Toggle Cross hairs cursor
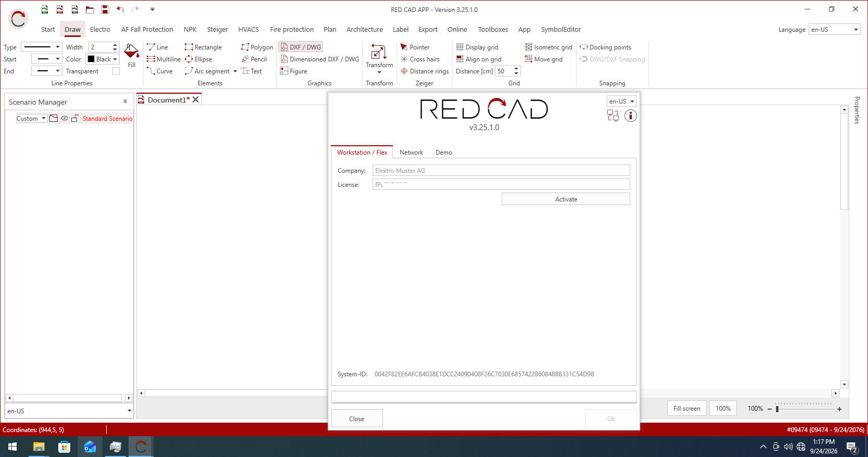This screenshot has width=868, height=457. click(x=420, y=59)
